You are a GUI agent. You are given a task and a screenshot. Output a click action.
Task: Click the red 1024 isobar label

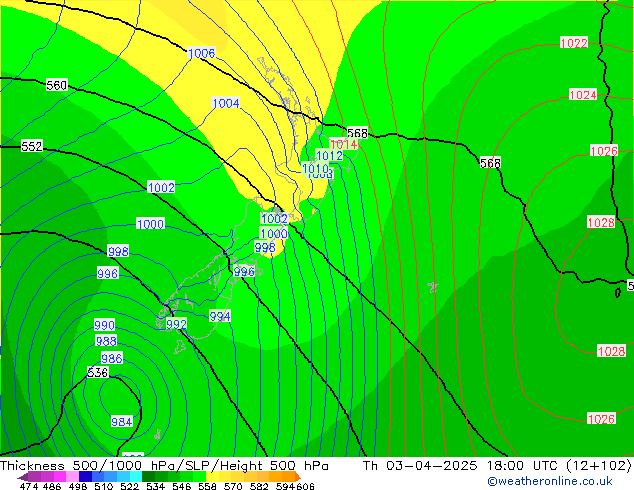(583, 95)
